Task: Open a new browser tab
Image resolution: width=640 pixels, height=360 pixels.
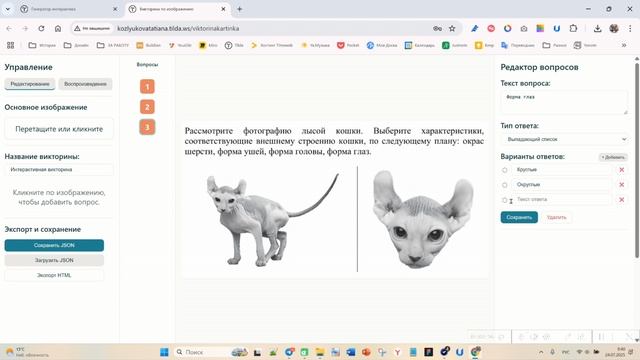Action: pyautogui.click(x=240, y=9)
